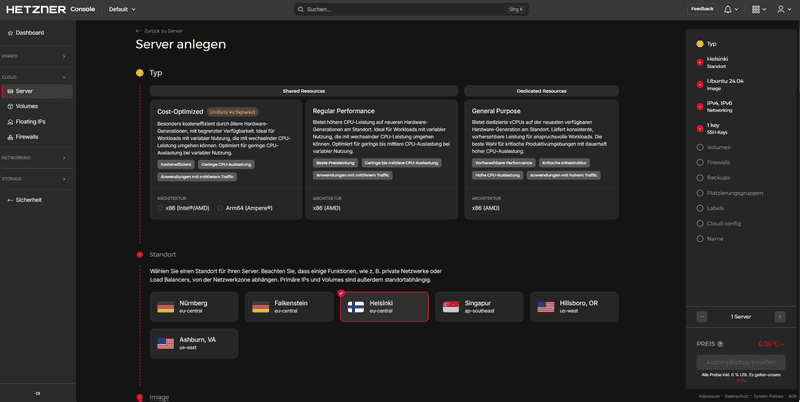Expand the Storage section in sidebar

[37, 179]
